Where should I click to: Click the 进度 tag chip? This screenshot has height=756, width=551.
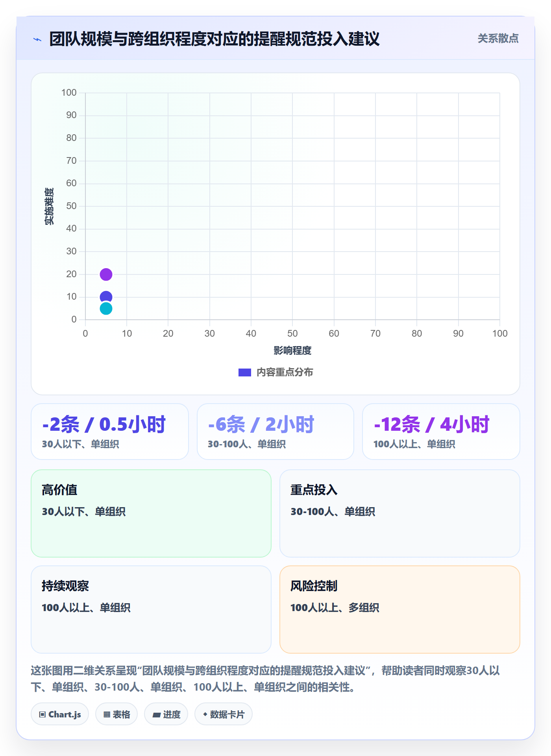[x=166, y=714]
